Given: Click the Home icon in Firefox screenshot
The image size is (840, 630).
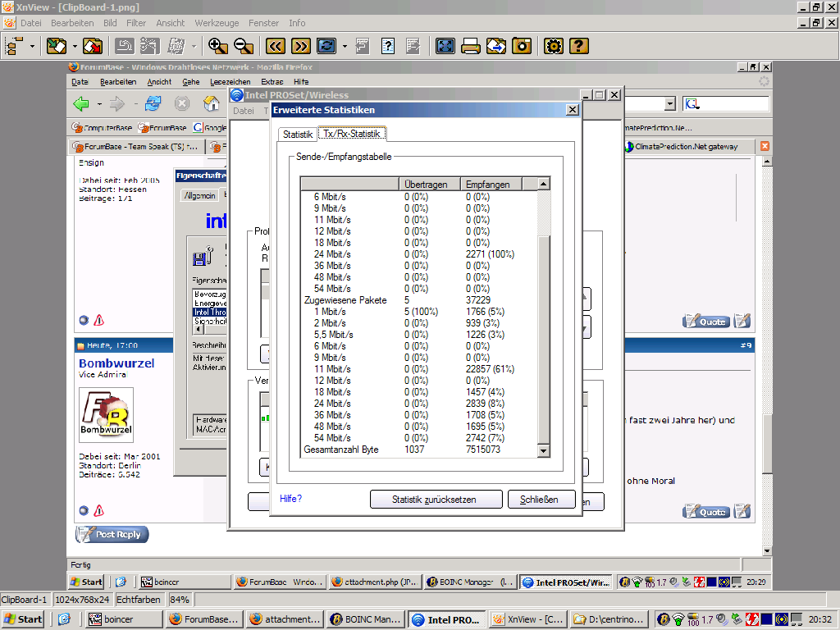Looking at the screenshot, I should 211,103.
